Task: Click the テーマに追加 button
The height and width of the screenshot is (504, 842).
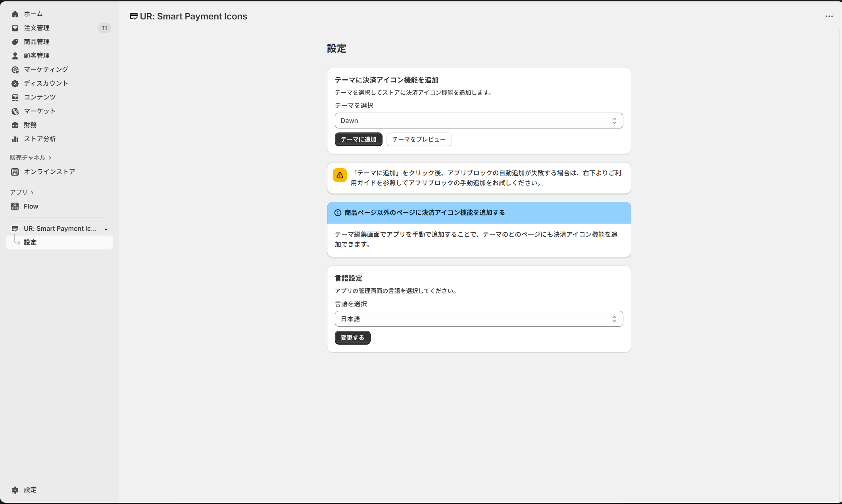Action: pyautogui.click(x=358, y=140)
